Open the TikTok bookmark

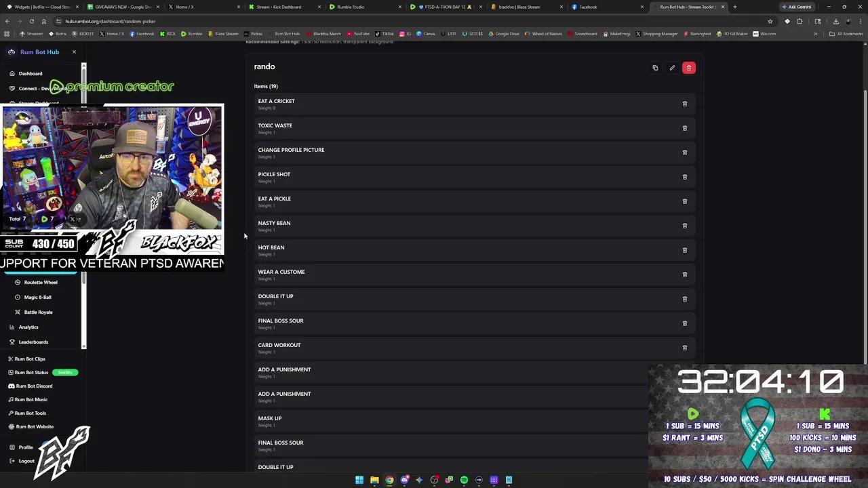click(x=384, y=34)
